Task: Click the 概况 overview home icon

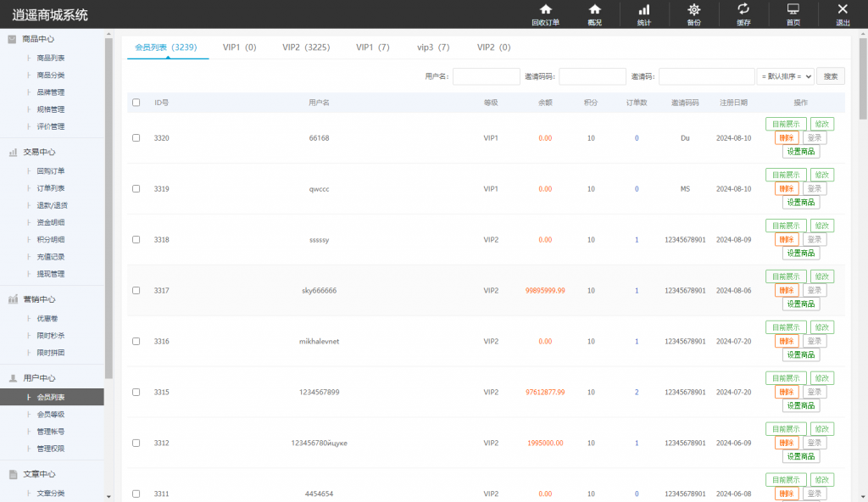Action: (x=594, y=14)
